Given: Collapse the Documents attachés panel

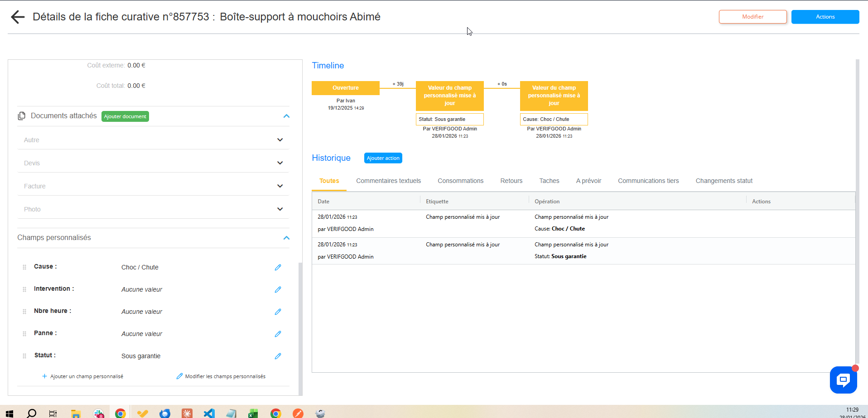Looking at the screenshot, I should tap(286, 116).
